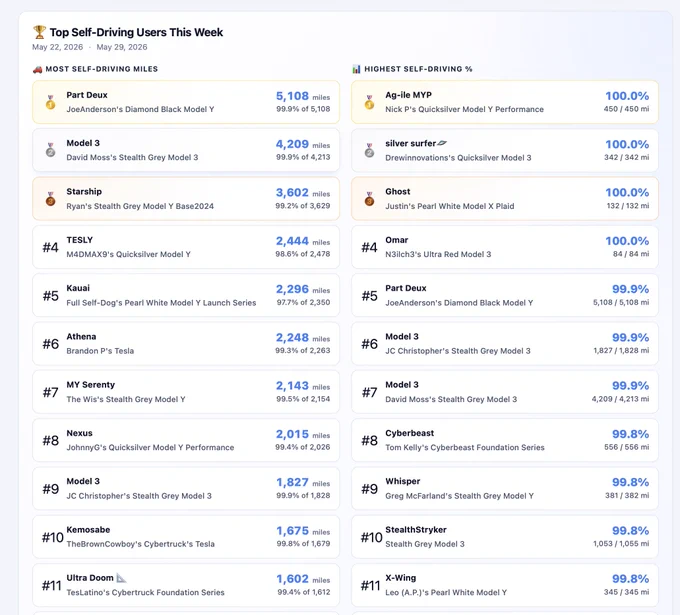680x615 pixels.
Task: Click the bar chart icon near Highest Self-Driving %
Action: coord(356,69)
